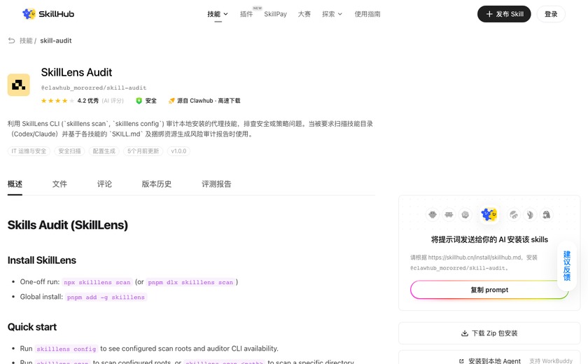The width and height of the screenshot is (588, 364).
Task: Click the 5个月前更新 tag
Action: (143, 151)
